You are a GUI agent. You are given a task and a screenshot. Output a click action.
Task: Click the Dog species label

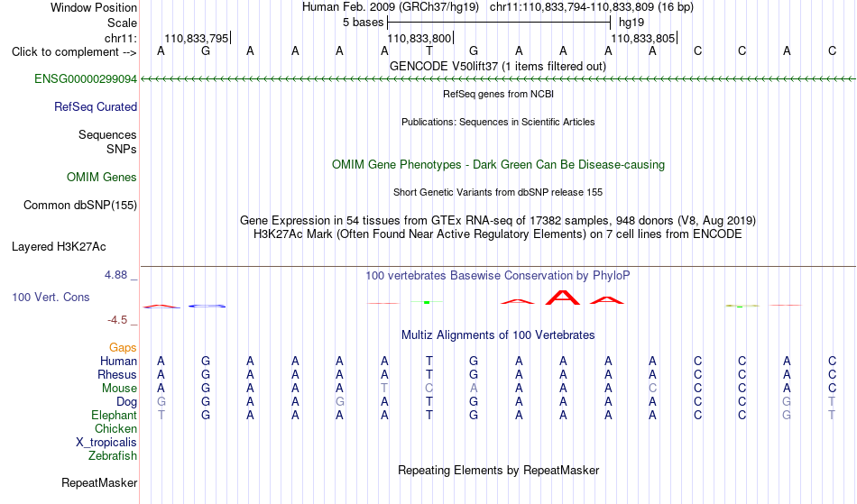coord(127,402)
